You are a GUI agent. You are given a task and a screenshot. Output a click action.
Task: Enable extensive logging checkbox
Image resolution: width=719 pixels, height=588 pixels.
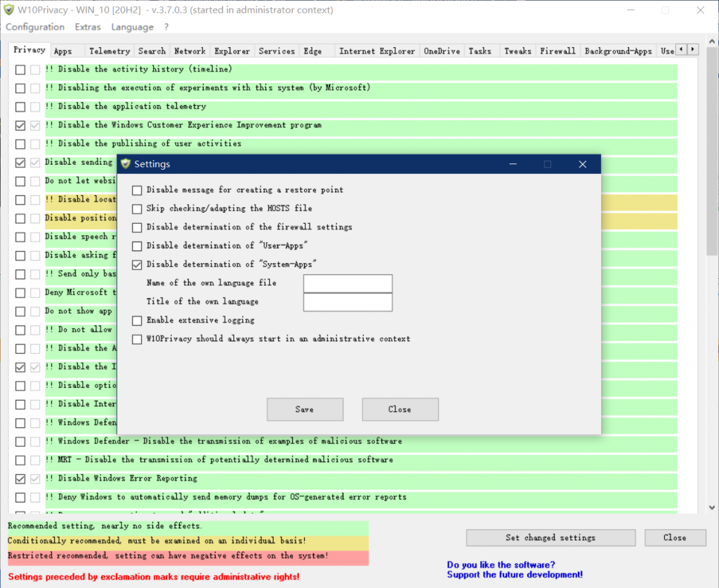point(137,321)
